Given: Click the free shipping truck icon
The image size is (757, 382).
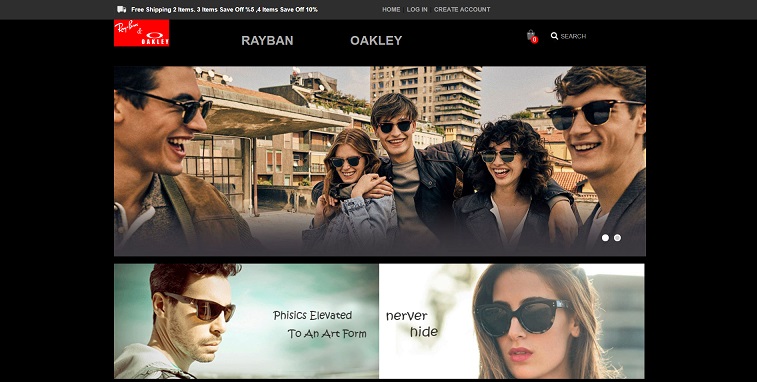Looking at the screenshot, I should tap(122, 9).
